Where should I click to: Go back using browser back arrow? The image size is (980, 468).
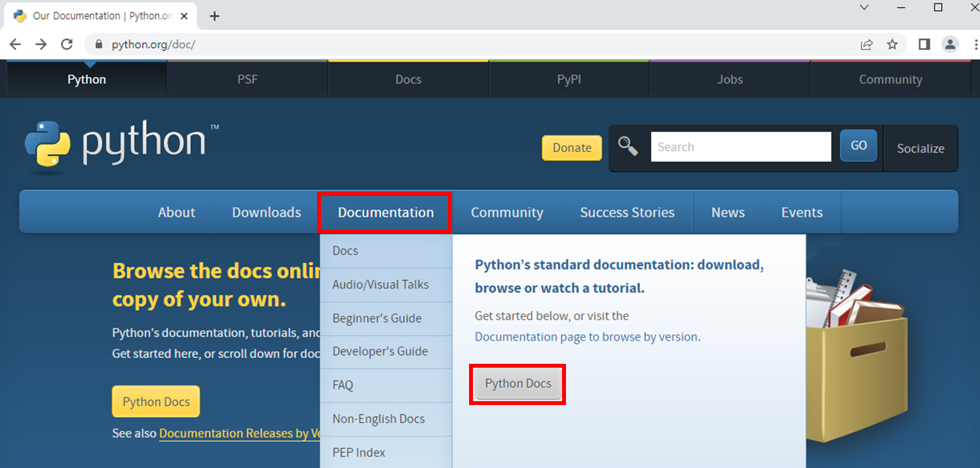(x=16, y=45)
